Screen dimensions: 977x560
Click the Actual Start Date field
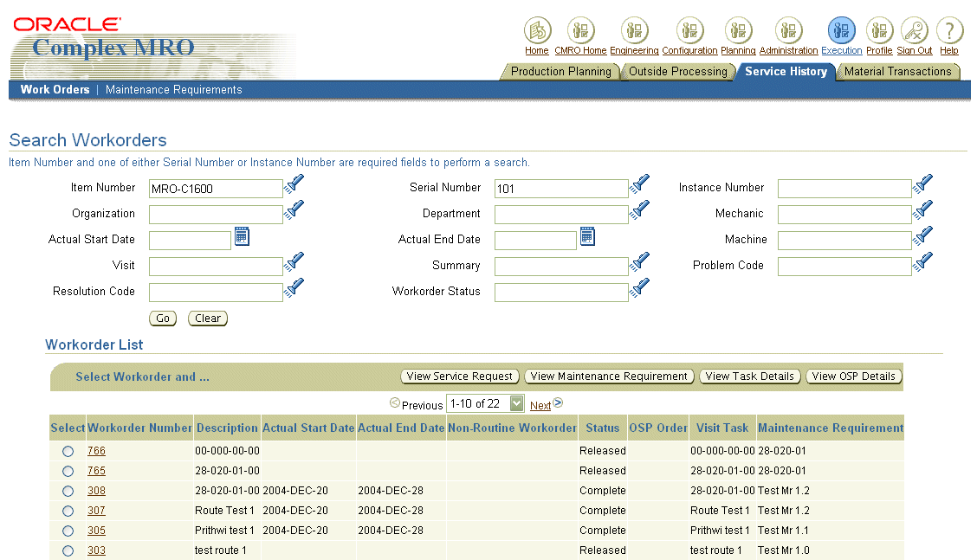pos(190,241)
